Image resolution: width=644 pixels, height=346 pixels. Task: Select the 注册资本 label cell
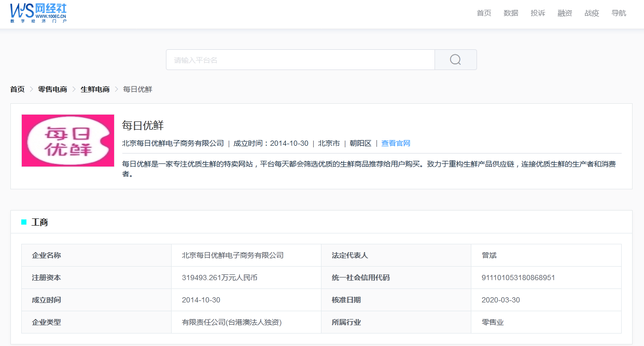tap(96, 278)
